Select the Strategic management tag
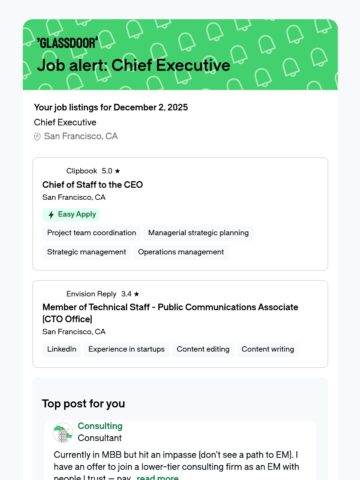The height and width of the screenshot is (480, 360). 86,252
